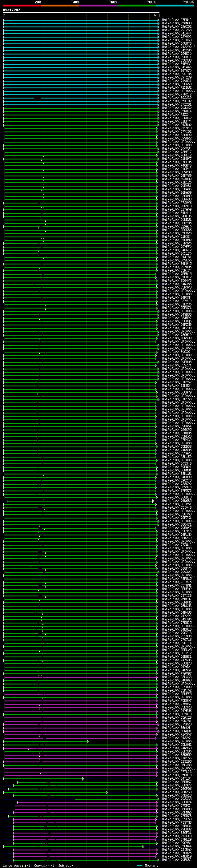197x868 pixels.
Task: Select the UniRef100_A2ZX44 label
Action: click(x=176, y=115)
